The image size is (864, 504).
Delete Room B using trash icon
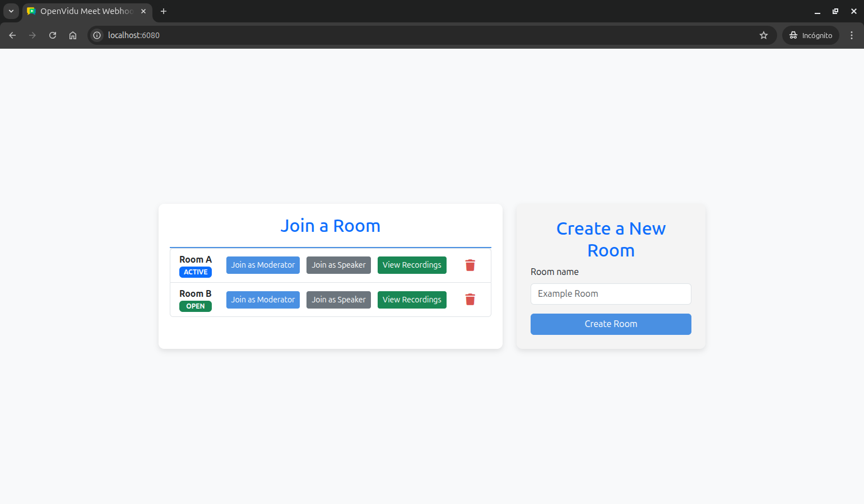pos(470,300)
